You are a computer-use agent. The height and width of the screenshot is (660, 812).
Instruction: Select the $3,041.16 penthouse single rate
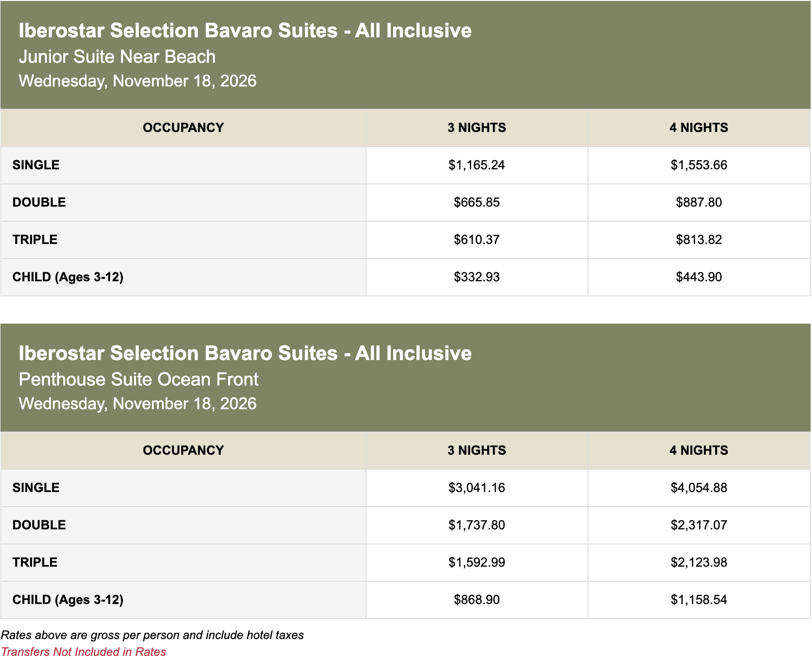point(477,488)
